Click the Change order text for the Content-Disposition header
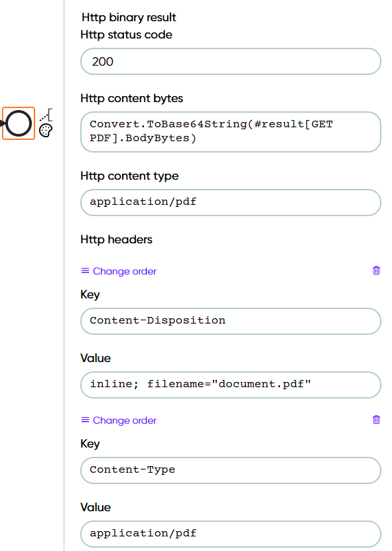392x551 pixels. (x=125, y=271)
